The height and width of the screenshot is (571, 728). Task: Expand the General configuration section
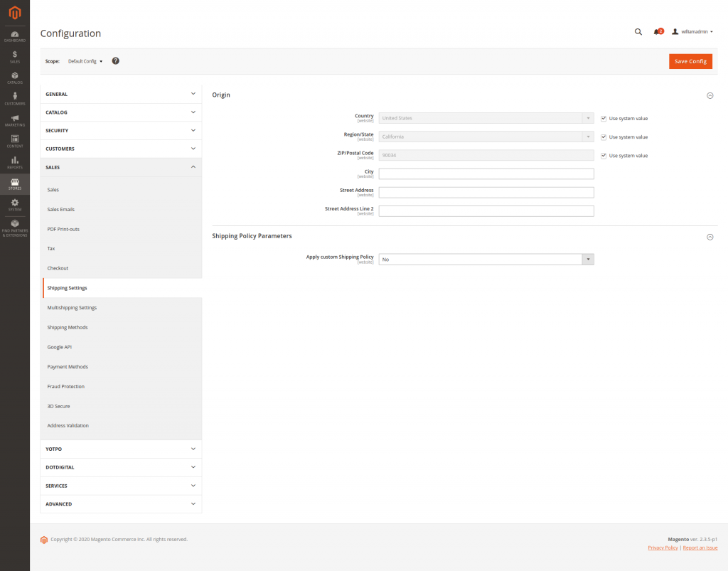coord(121,94)
